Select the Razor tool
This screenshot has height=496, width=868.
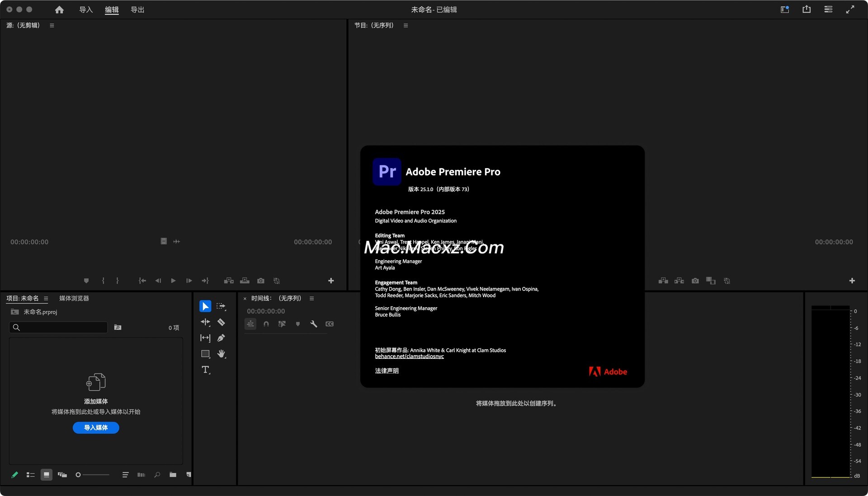point(221,322)
